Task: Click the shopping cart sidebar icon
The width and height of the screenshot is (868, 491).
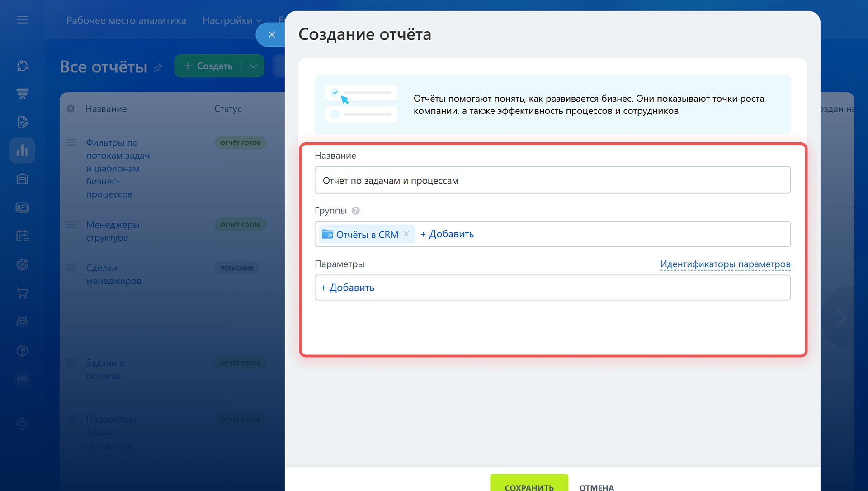Action: (22, 293)
